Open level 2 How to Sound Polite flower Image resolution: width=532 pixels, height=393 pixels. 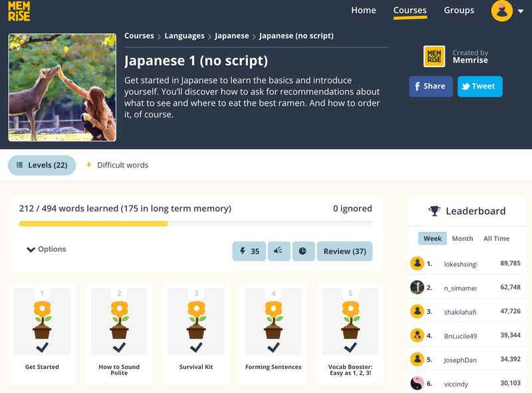coord(119,320)
